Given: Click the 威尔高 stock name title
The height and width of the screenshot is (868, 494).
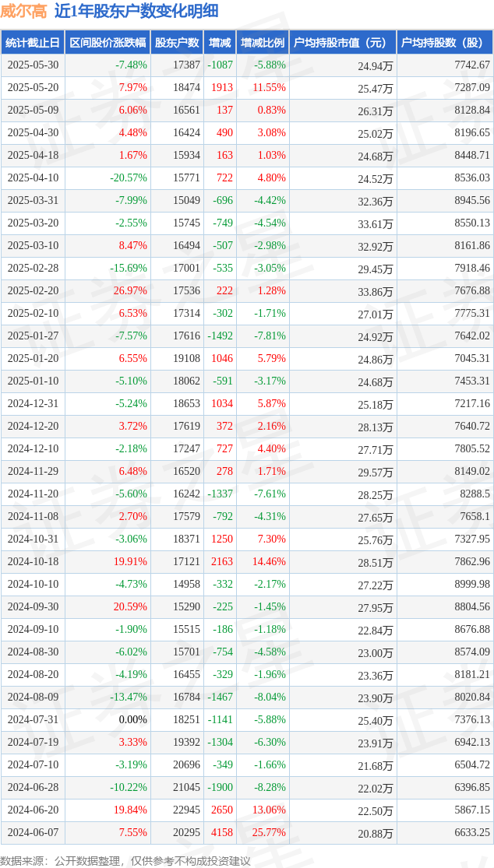Looking at the screenshot, I should 24,12.
